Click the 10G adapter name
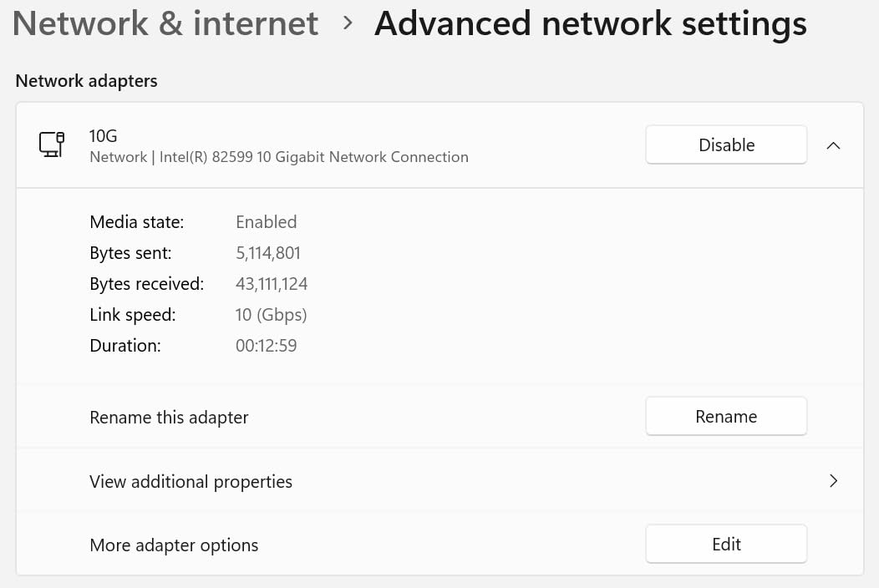This screenshot has width=879, height=588. pyautogui.click(x=104, y=136)
